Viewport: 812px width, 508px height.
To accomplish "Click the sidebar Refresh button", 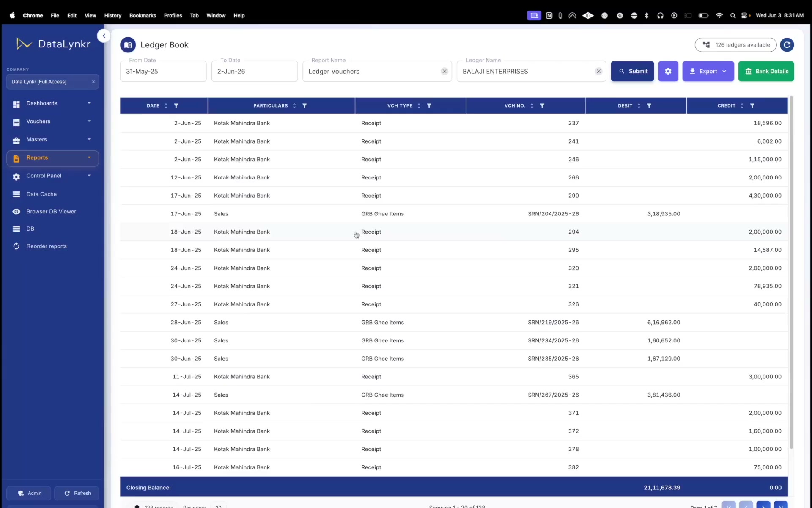I will pos(77,493).
